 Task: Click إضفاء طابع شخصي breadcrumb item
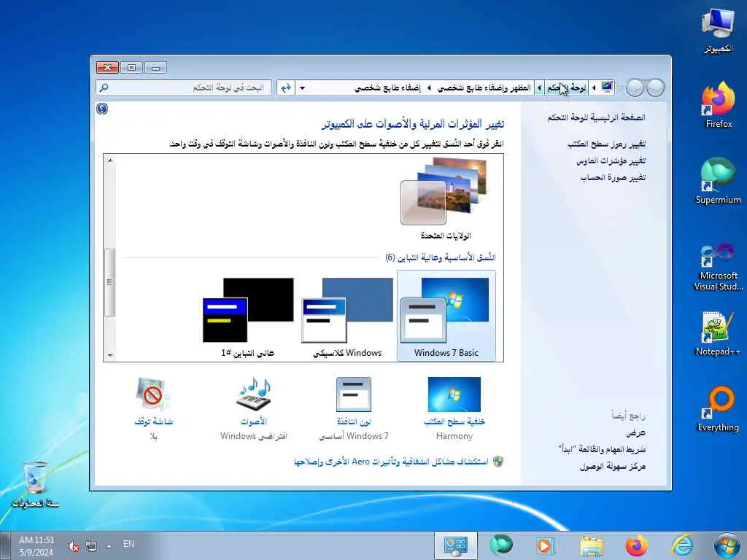click(x=388, y=87)
